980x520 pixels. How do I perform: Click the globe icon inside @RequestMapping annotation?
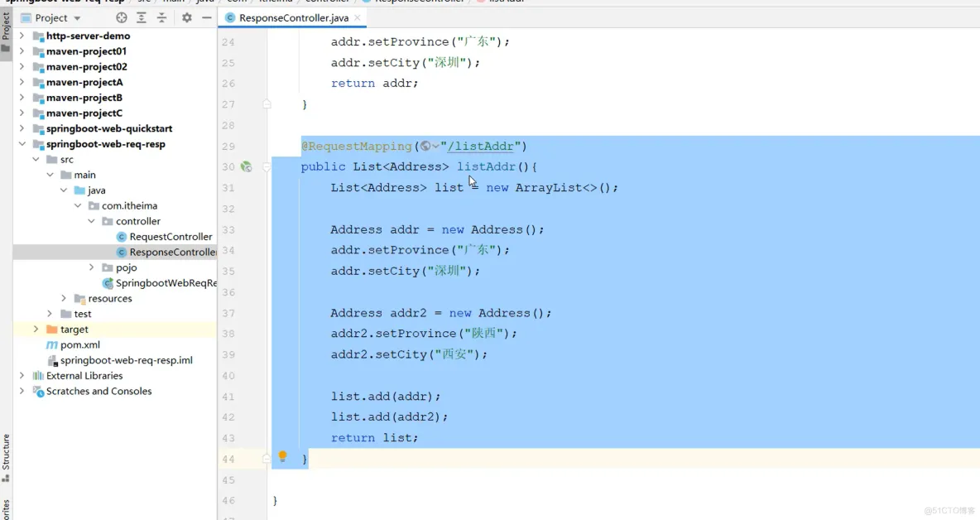425,146
